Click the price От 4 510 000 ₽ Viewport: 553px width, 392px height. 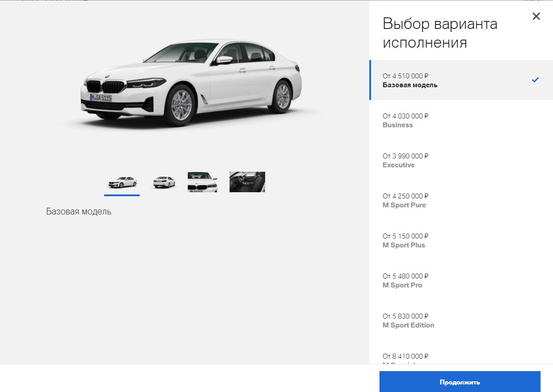pos(405,76)
